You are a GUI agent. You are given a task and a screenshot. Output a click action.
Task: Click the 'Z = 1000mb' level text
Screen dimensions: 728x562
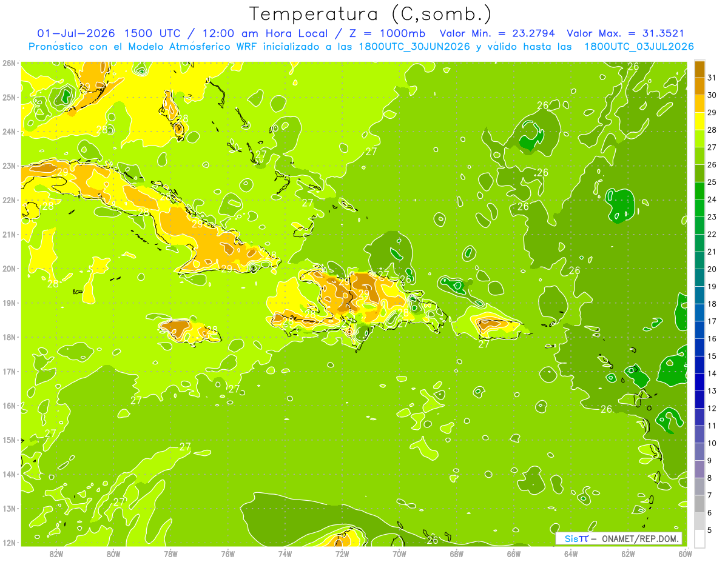pyautogui.click(x=387, y=33)
